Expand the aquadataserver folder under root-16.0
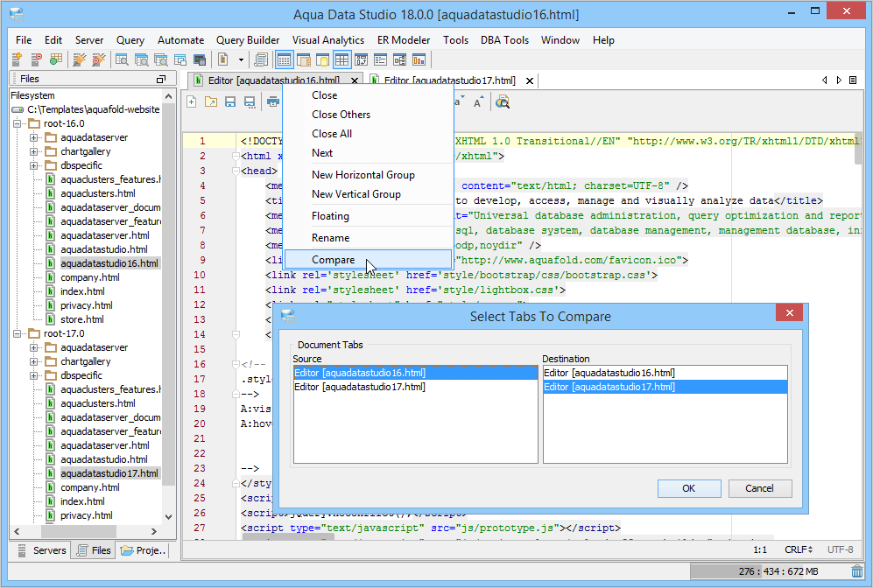Screen dimensions: 873x588 click(x=34, y=137)
